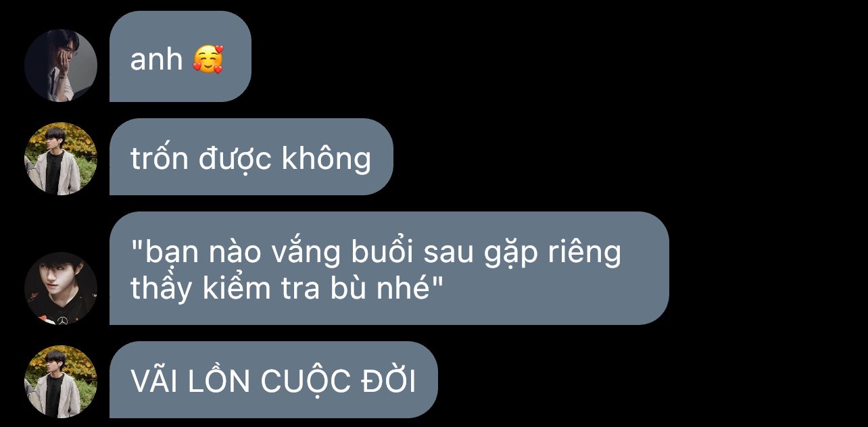Select the "trốn được không" message bubble
The width and height of the screenshot is (868, 427).
[x=251, y=157]
